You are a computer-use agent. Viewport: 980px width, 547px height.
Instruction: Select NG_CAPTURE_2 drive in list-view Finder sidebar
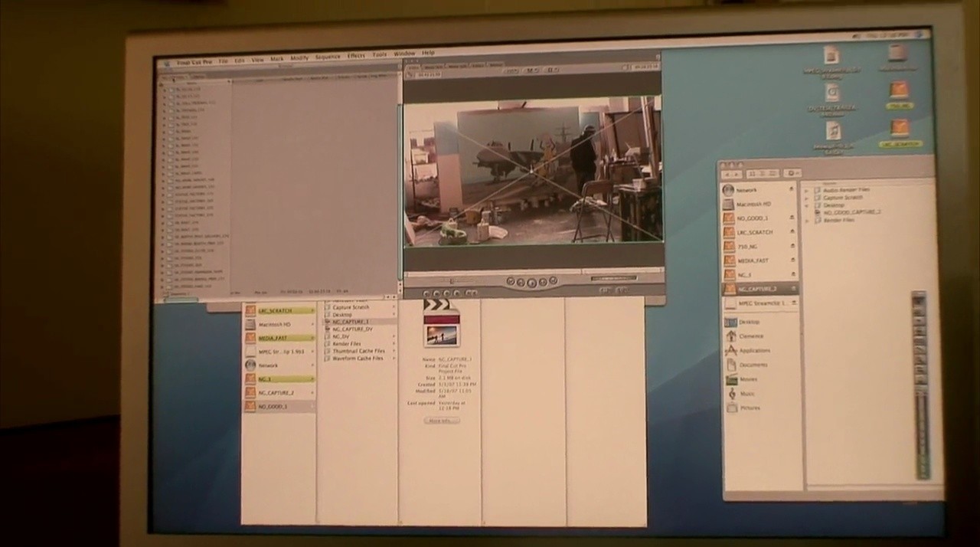760,289
